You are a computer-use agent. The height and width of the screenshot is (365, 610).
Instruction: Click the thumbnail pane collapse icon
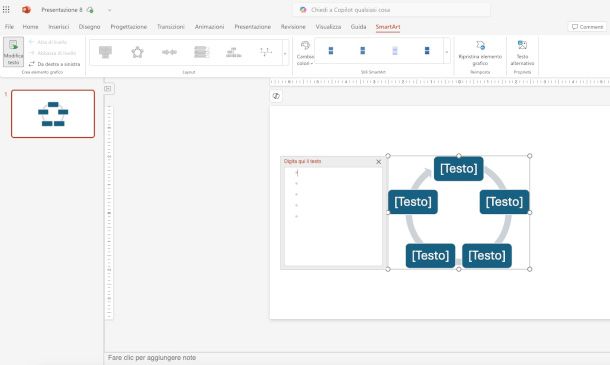108,89
